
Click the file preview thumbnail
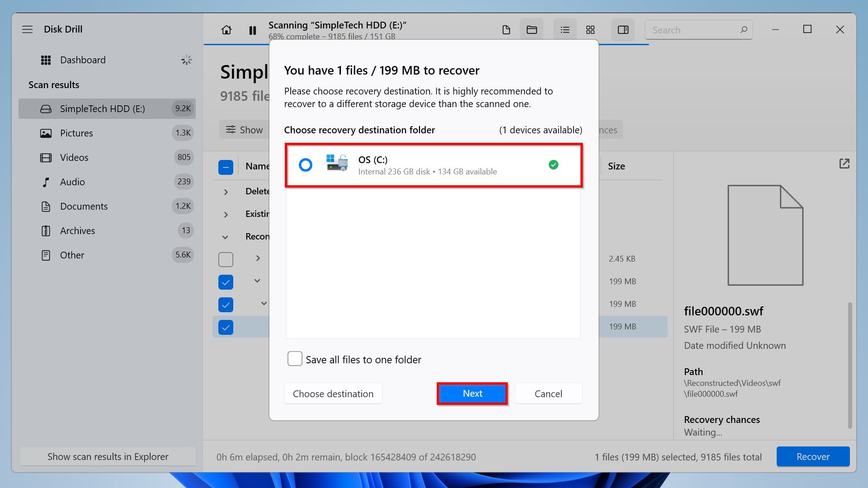pos(765,235)
